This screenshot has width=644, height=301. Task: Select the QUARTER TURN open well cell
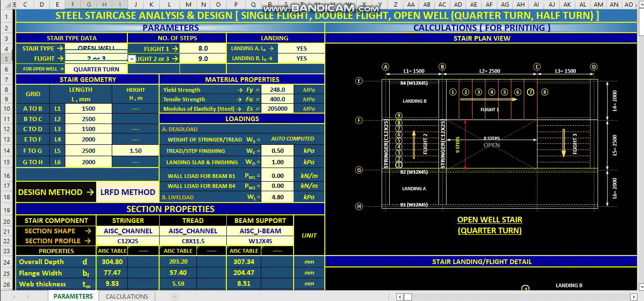(96, 69)
